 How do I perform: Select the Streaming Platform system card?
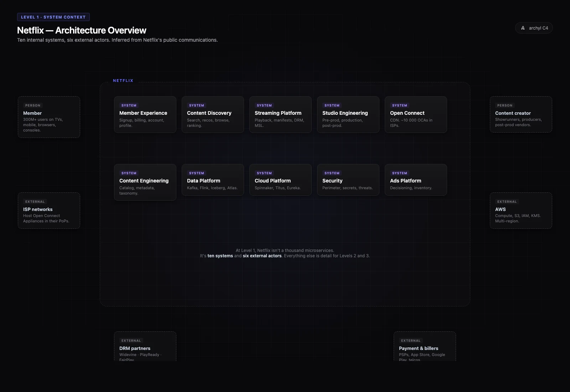280,114
